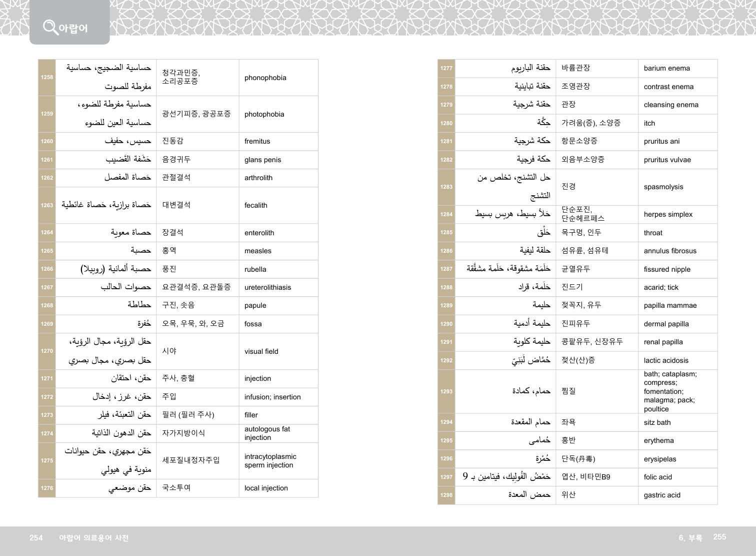Image resolution: width=756 pixels, height=556 pixels.
Task: Select the 6. 부록 footer label
Action: pyautogui.click(x=690, y=537)
